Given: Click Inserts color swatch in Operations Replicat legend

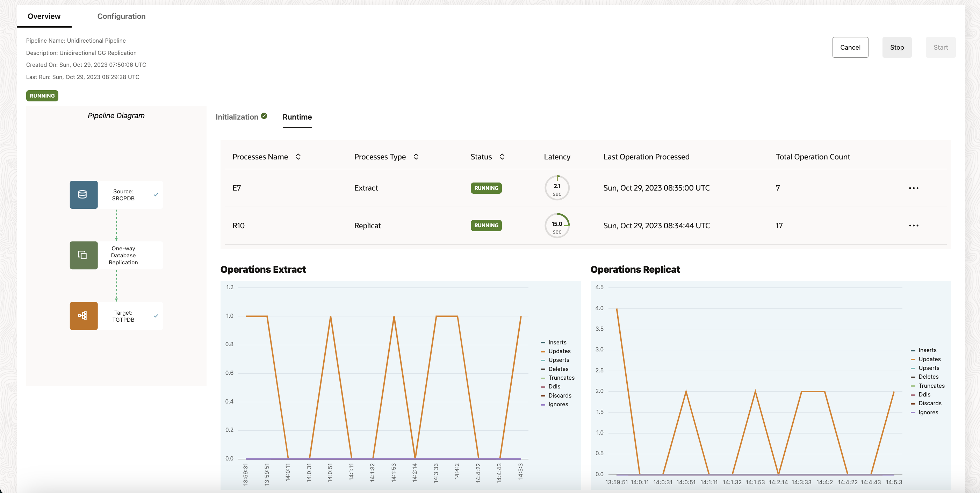Looking at the screenshot, I should (x=913, y=350).
